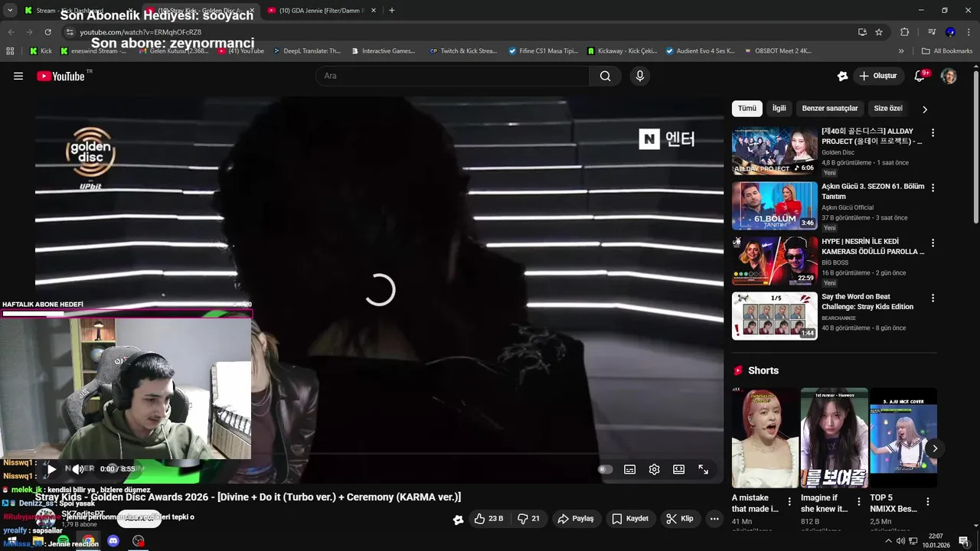
Task: Share the video via Paylaş
Action: pos(576,518)
